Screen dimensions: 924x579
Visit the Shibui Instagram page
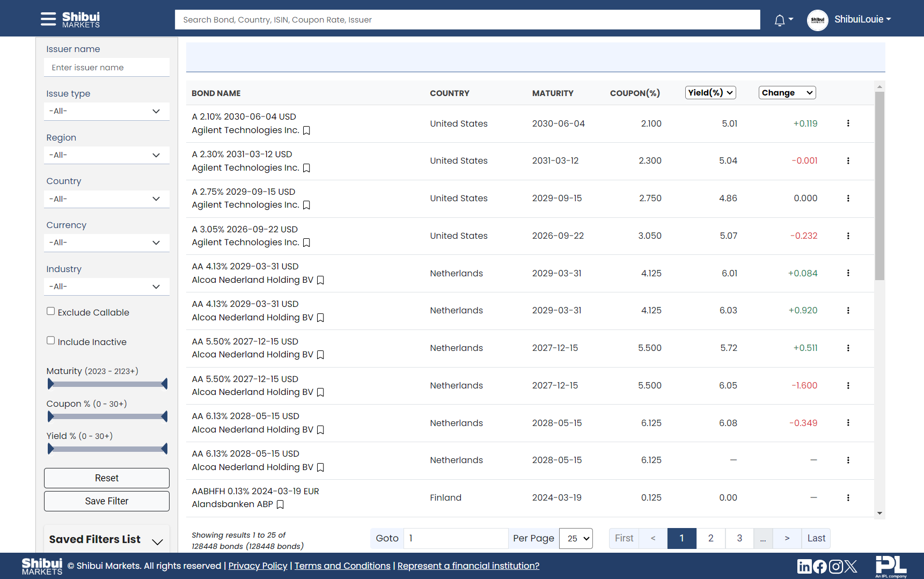click(835, 567)
